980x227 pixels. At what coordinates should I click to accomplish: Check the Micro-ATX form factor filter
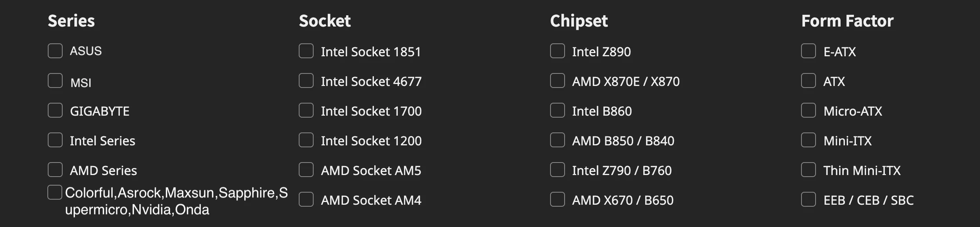point(809,111)
